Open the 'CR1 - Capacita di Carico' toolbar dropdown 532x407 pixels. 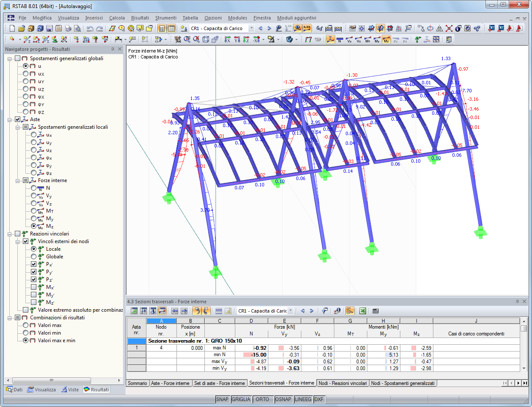point(251,28)
